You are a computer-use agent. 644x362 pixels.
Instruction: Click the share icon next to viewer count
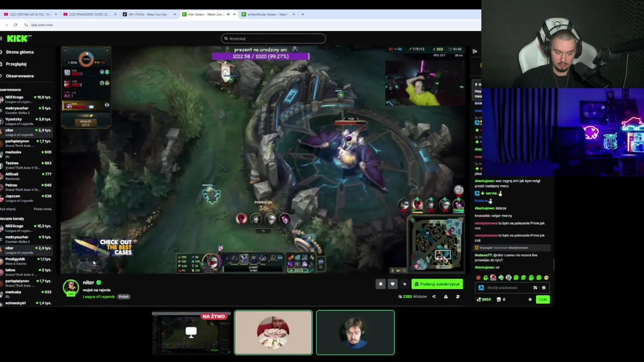click(434, 297)
